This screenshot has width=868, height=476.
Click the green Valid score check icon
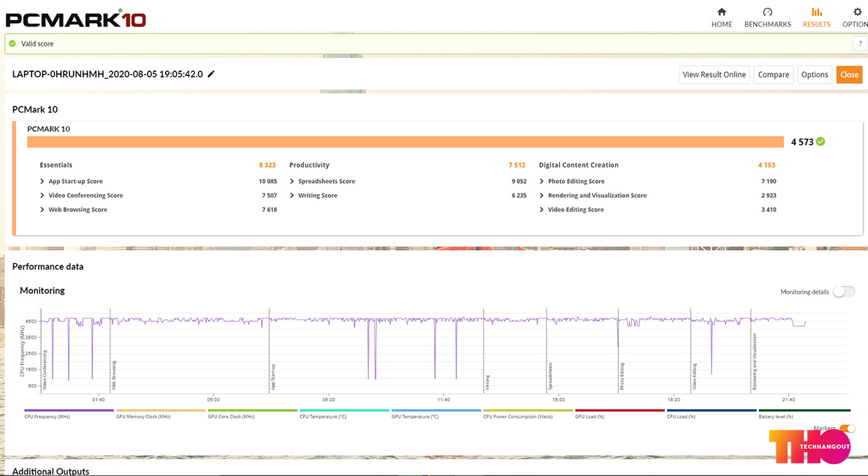(x=12, y=44)
